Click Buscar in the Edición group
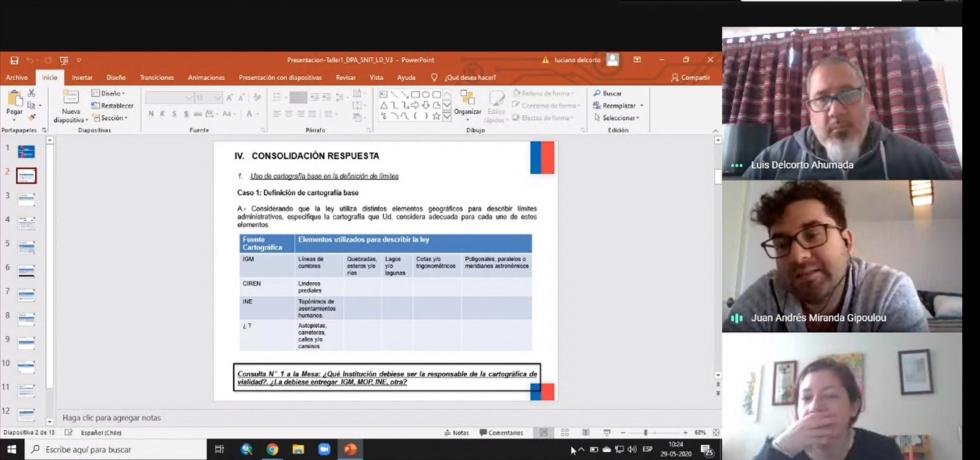 [x=608, y=93]
